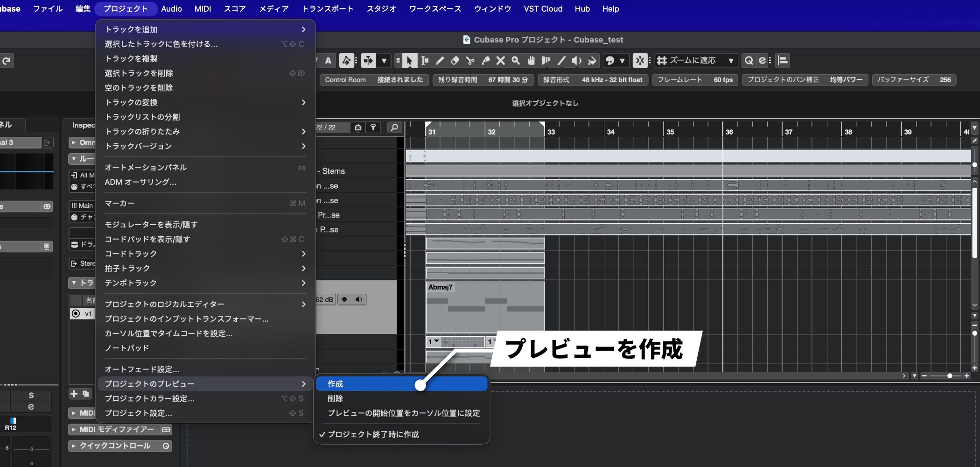Toggle the Snap button in toolbar
Image resolution: width=980 pixels, height=467 pixels.
point(640,61)
